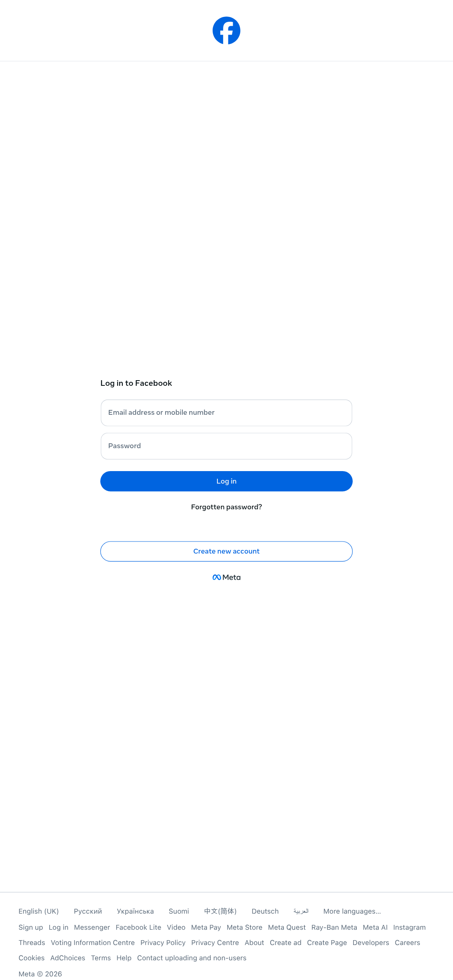Image resolution: width=453 pixels, height=980 pixels.
Task: Click the Help link in footer
Action: (x=124, y=958)
